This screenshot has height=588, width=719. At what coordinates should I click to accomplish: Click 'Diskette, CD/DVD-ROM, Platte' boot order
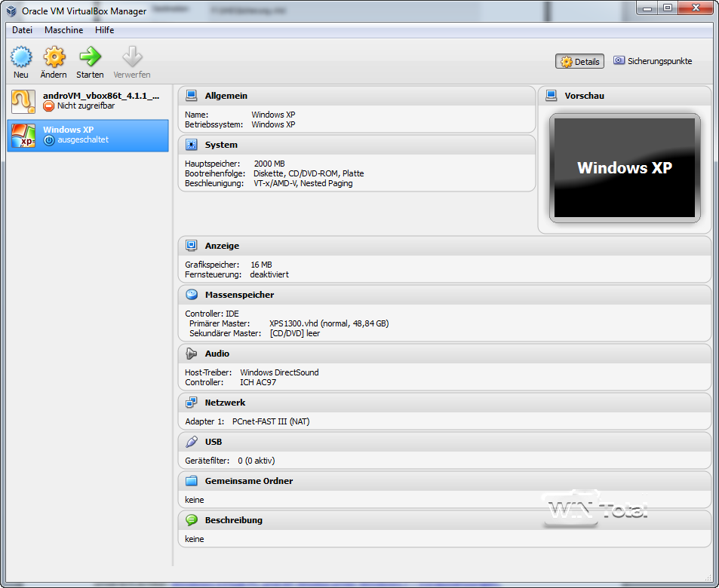309,173
